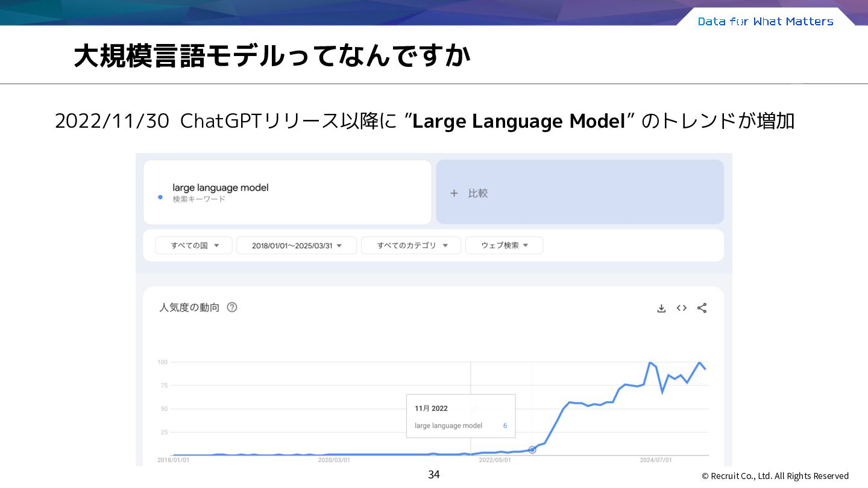Screen dimensions: 868x488
Task: Open help icon beside 人気度の動向
Action: [x=232, y=307]
